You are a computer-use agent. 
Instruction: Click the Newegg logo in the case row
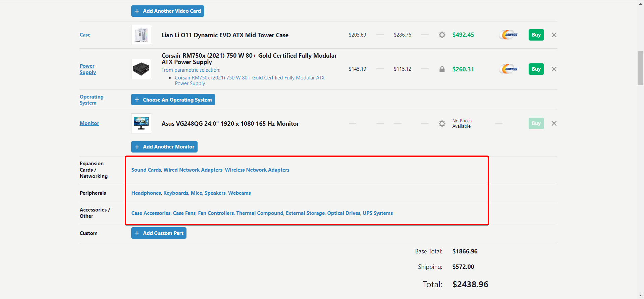(509, 35)
